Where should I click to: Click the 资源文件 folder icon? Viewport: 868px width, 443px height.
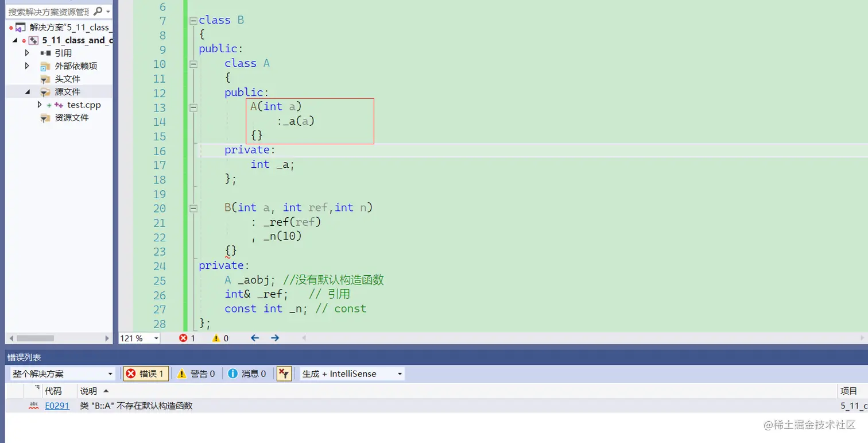[x=45, y=118]
